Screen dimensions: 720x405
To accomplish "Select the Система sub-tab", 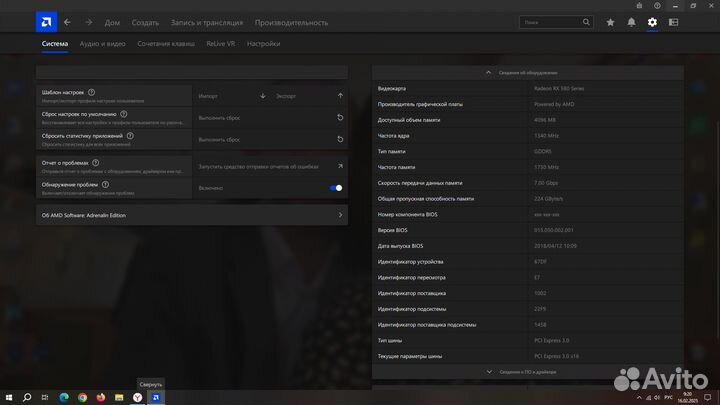I will [55, 44].
